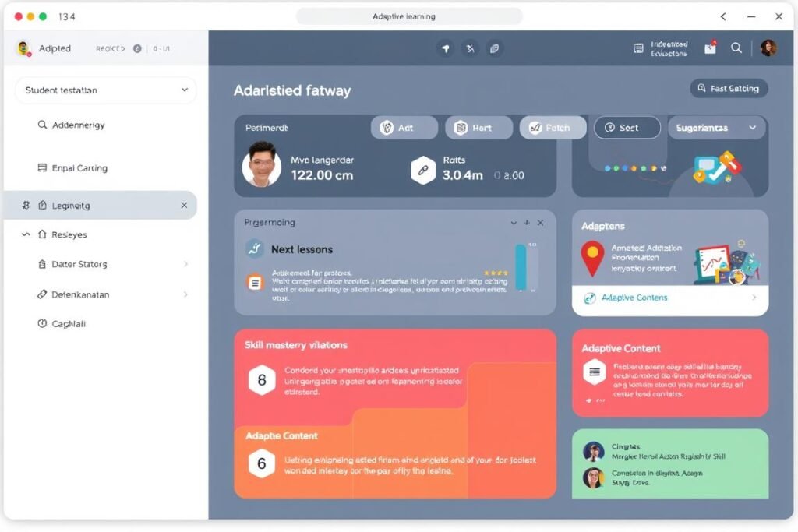
Task: Close the Legineitg sidebar item
Action: click(x=184, y=206)
